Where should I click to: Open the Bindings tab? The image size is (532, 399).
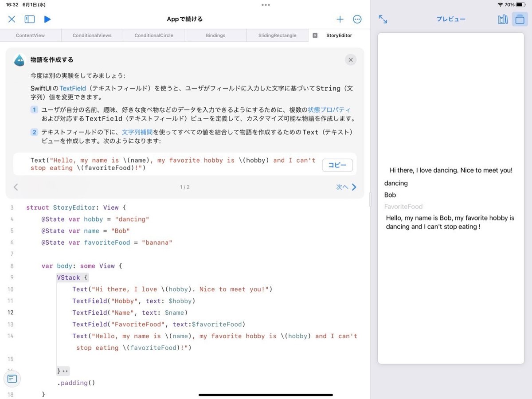coord(215,35)
